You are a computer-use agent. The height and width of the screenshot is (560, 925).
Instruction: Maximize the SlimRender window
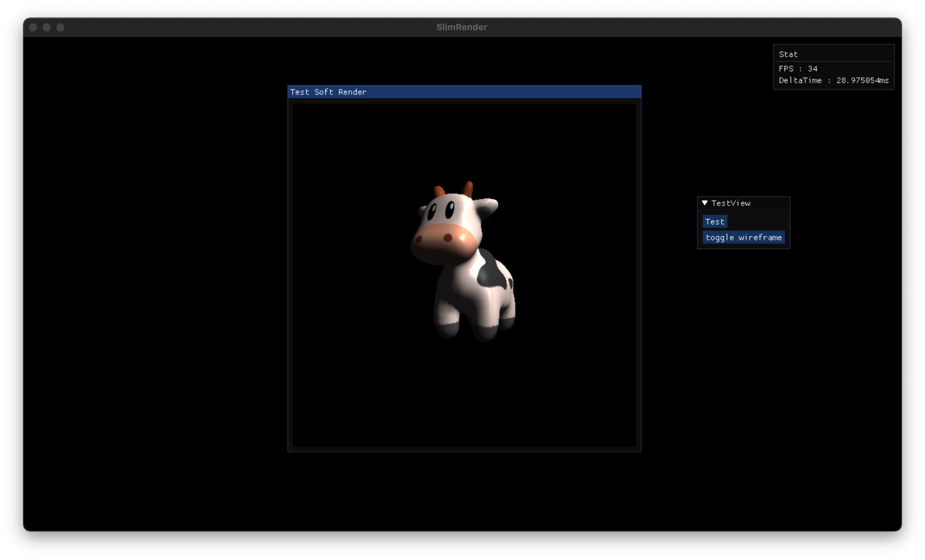pos(60,27)
